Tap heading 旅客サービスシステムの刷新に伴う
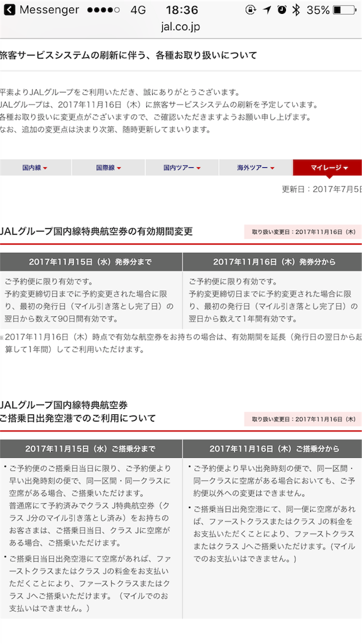Screen dimensions: 362x644 pyautogui.click(x=128, y=55)
